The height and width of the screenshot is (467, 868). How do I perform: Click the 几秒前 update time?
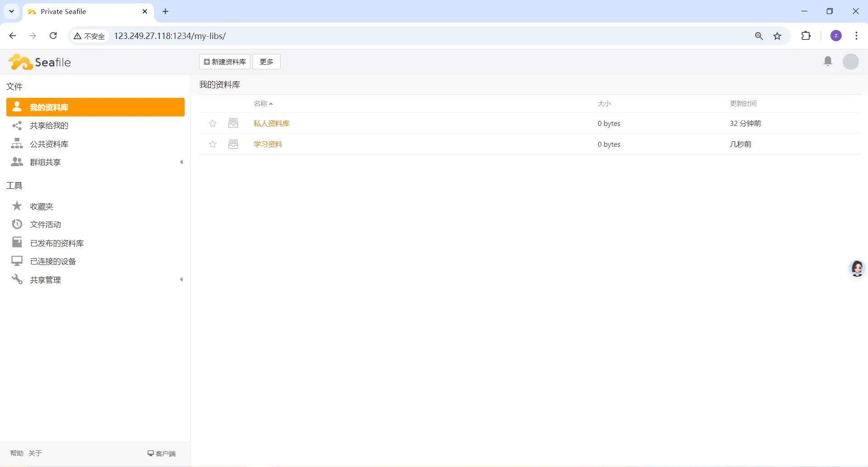coord(740,144)
